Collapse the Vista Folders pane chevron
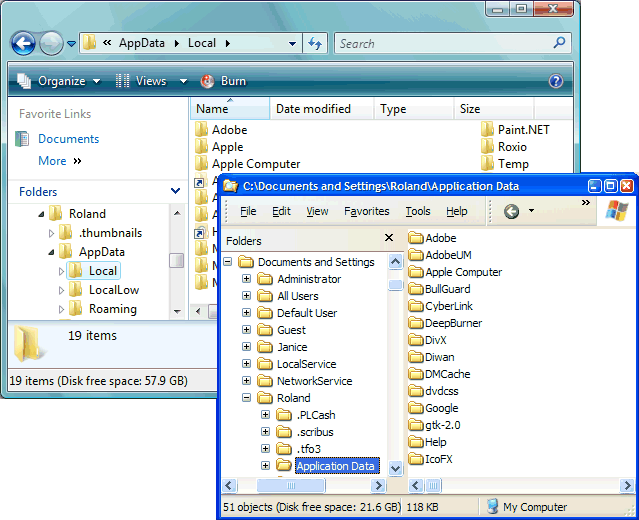The width and height of the screenshot is (639, 520). pyautogui.click(x=174, y=191)
